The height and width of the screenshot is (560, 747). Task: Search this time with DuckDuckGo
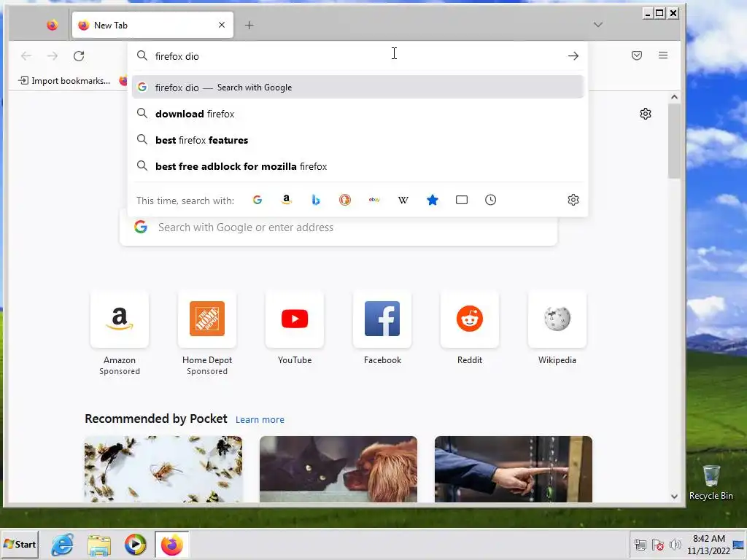click(345, 200)
